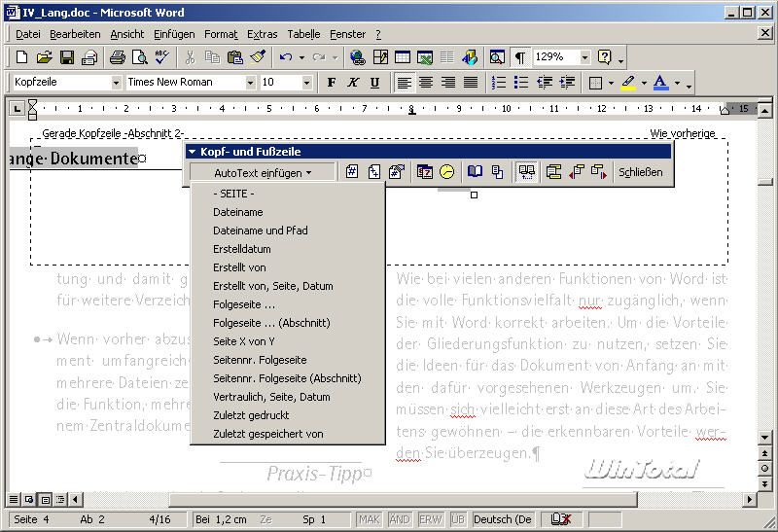Activate the format painter brush

click(x=258, y=57)
